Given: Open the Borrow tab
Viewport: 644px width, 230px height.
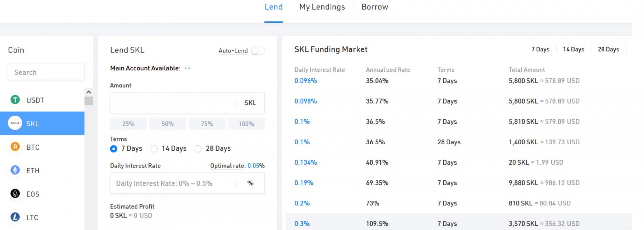Looking at the screenshot, I should 375,7.
